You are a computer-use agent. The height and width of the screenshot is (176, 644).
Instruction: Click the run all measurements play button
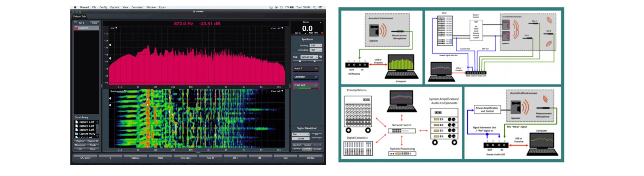coord(315,61)
